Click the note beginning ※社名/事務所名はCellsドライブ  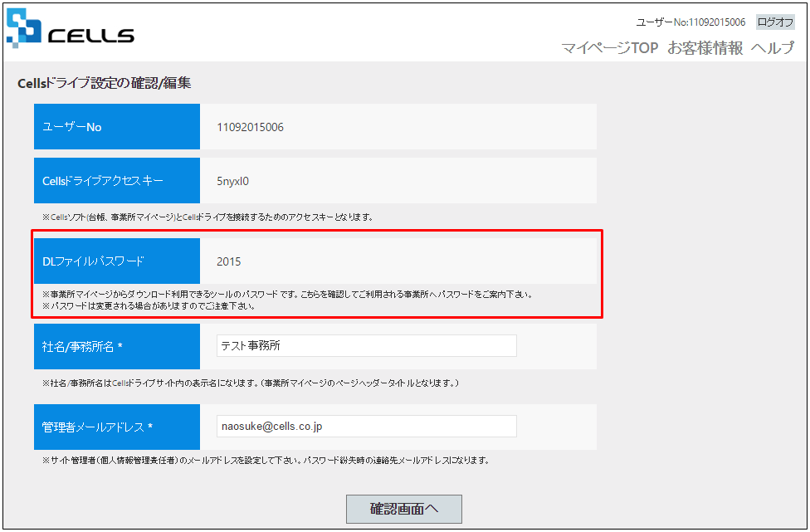pos(251,383)
